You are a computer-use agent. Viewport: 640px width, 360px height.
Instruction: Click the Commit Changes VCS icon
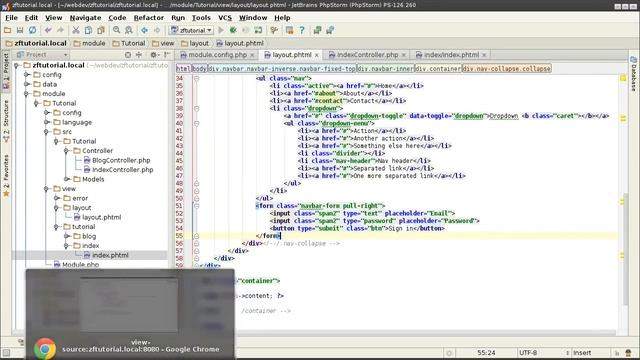coord(330,30)
